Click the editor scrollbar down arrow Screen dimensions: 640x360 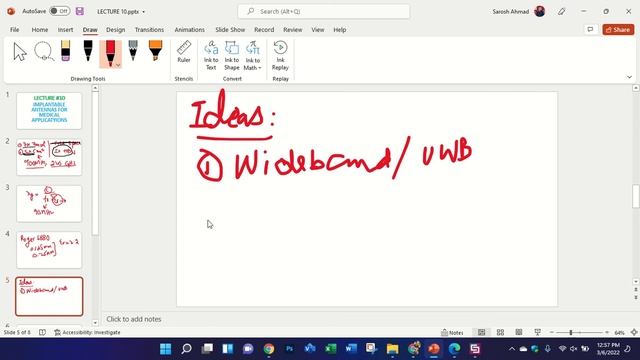pyautogui.click(x=636, y=282)
